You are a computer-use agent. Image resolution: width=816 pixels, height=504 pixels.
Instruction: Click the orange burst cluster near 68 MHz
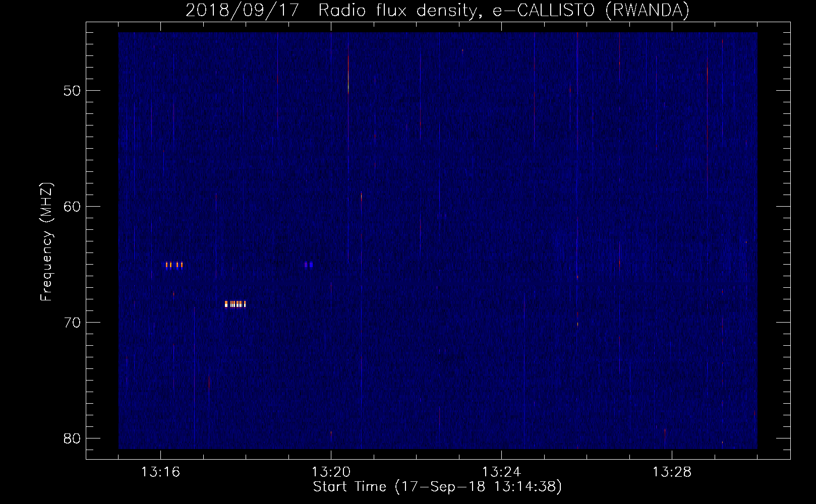click(x=235, y=304)
